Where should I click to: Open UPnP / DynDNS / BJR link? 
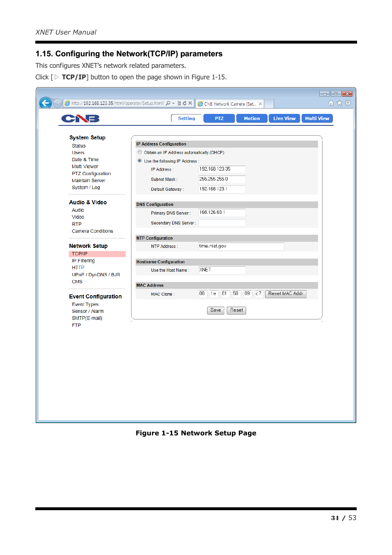click(x=96, y=275)
